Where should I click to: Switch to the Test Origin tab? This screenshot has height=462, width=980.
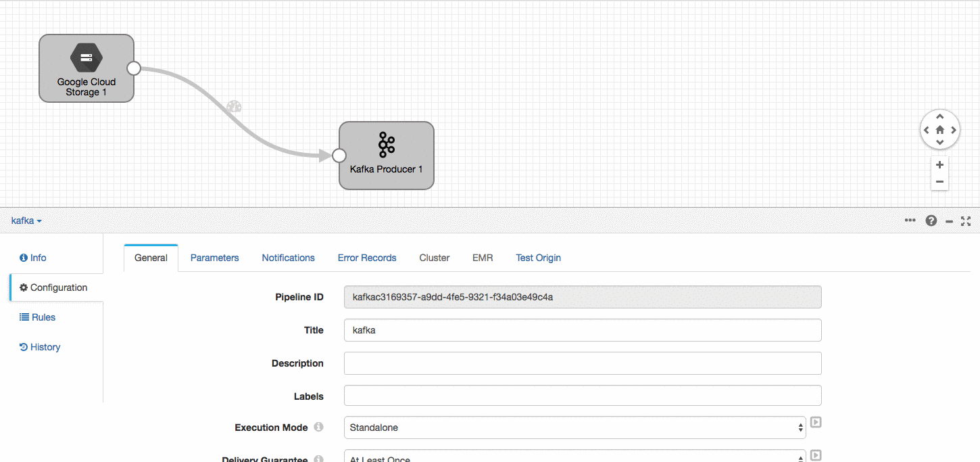tap(538, 258)
